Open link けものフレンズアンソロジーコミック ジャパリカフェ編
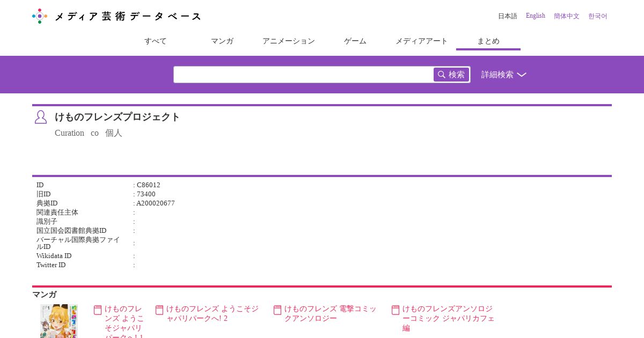 point(448,318)
